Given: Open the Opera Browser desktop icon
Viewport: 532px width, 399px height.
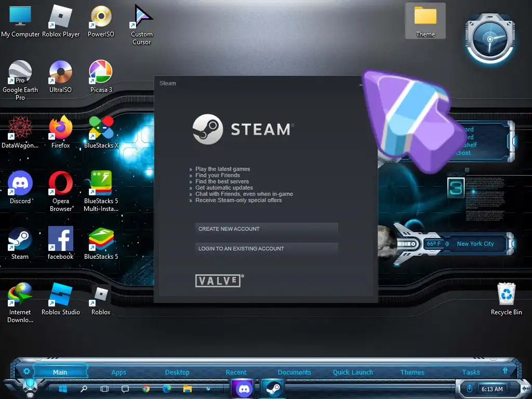Looking at the screenshot, I should 60,192.
